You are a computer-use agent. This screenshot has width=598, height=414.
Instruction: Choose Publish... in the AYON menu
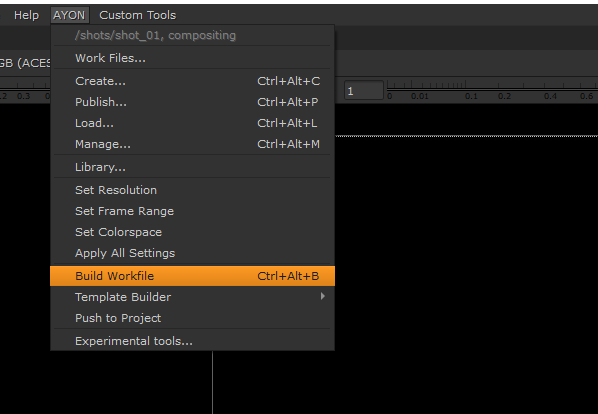click(x=193, y=102)
